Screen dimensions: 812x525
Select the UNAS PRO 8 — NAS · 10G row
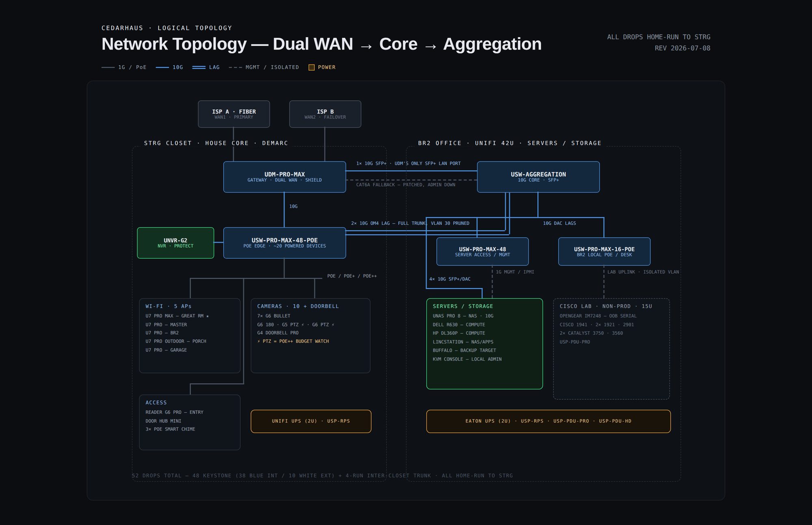(463, 316)
